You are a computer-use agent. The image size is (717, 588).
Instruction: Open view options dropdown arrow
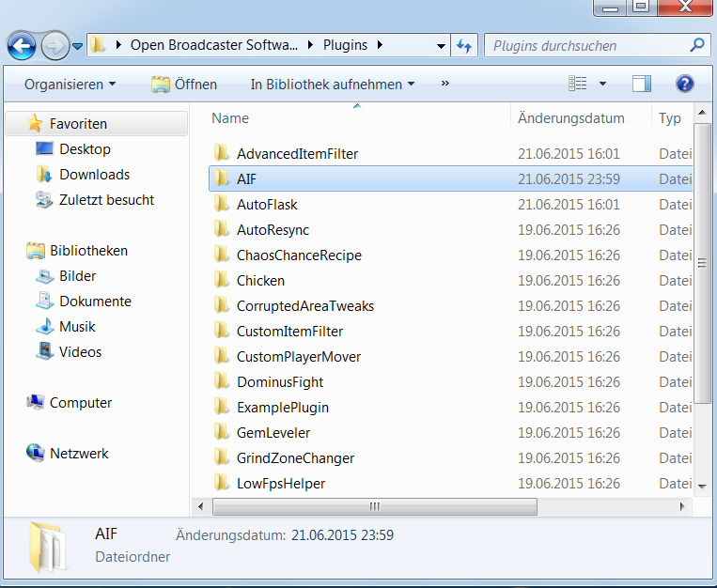(x=602, y=84)
